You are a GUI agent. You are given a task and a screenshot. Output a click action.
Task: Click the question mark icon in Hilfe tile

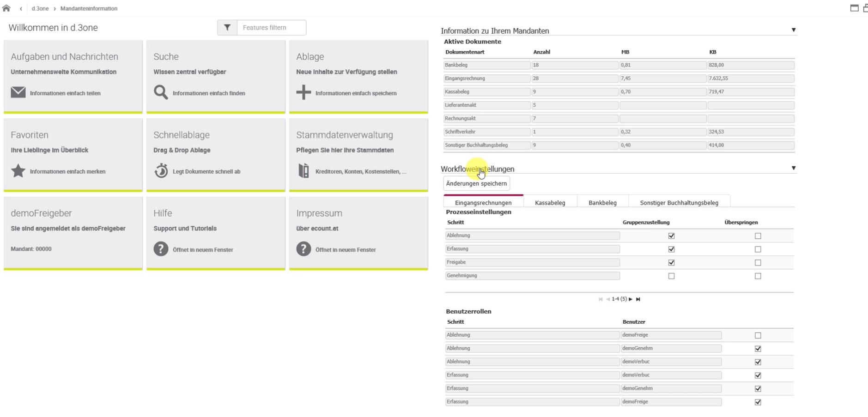click(161, 249)
